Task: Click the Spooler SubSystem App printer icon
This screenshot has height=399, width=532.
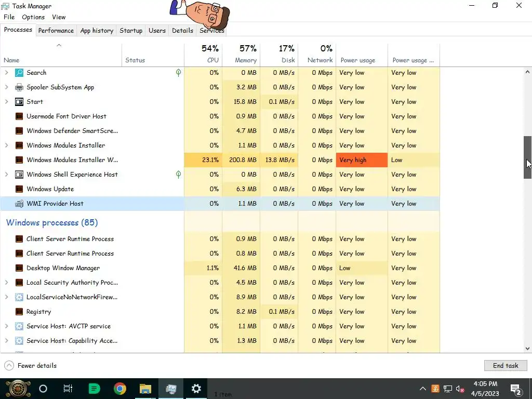Action: pos(19,87)
